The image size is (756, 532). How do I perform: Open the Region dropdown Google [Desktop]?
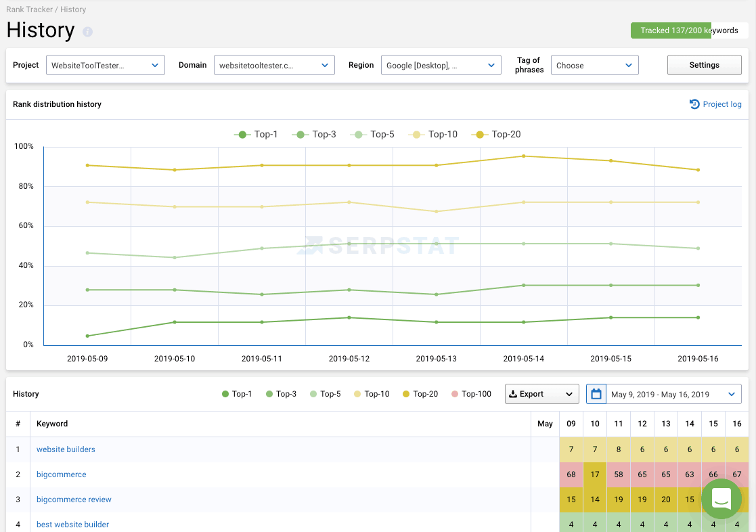point(441,65)
